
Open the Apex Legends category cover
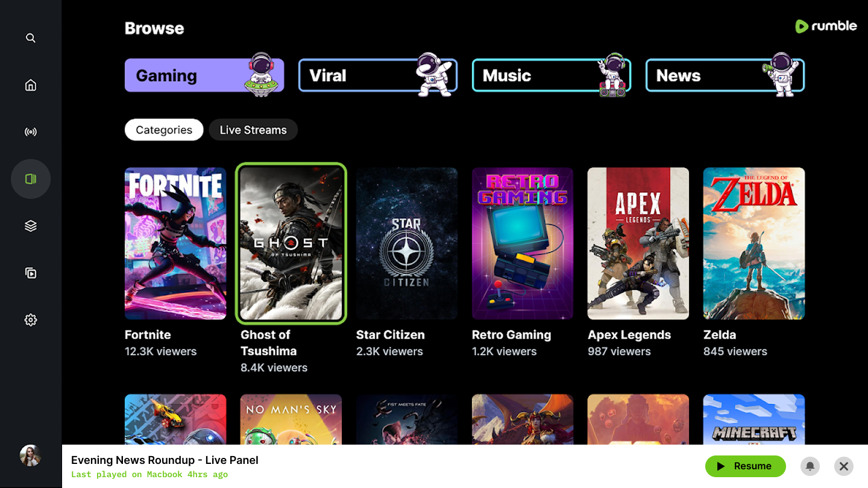(x=638, y=243)
